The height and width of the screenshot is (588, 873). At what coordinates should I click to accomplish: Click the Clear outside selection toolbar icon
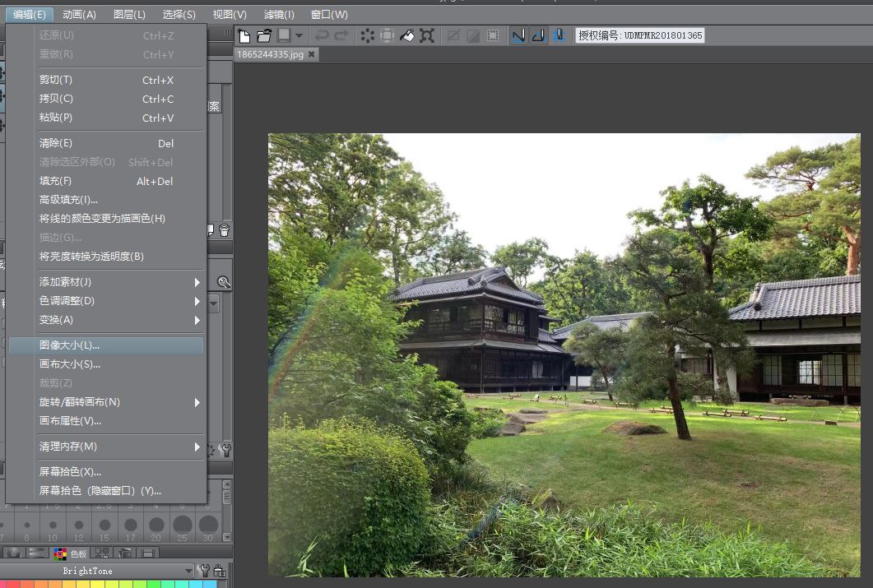pyautogui.click(x=387, y=35)
